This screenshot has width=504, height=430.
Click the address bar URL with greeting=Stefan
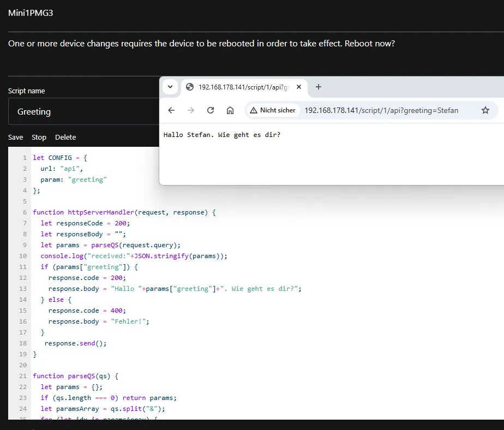(x=381, y=110)
